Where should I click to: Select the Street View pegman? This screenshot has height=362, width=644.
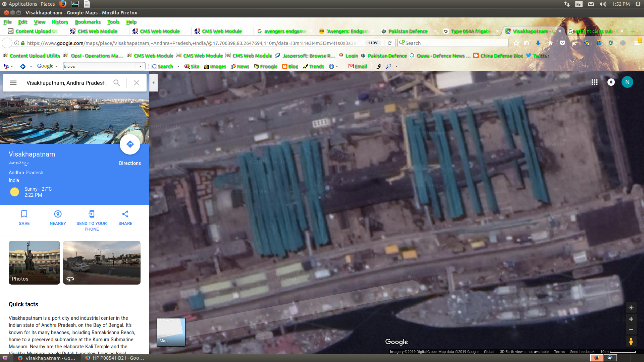(x=631, y=342)
